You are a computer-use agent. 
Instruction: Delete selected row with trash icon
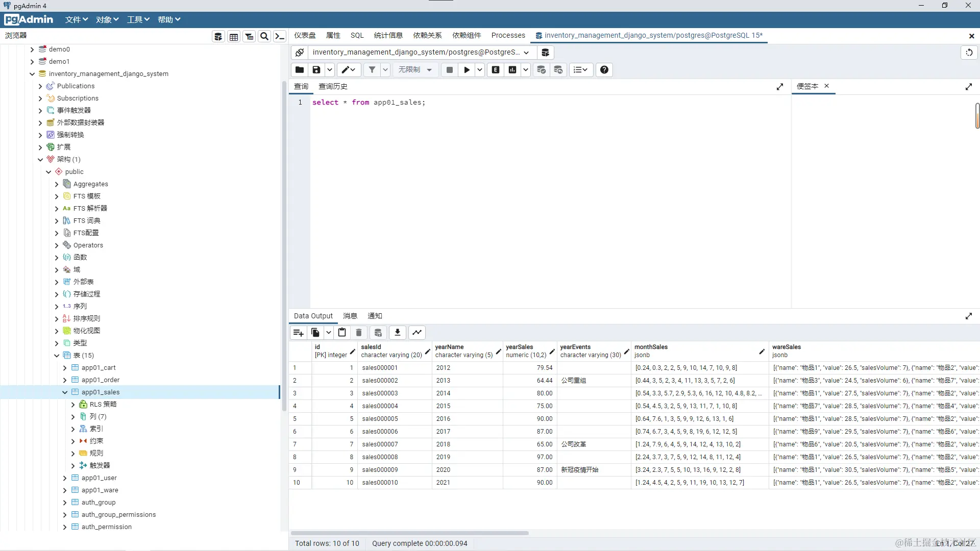(x=359, y=333)
